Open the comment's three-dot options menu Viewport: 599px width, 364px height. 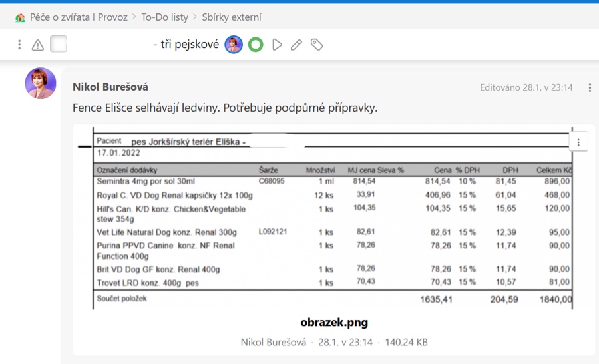pyautogui.click(x=590, y=87)
